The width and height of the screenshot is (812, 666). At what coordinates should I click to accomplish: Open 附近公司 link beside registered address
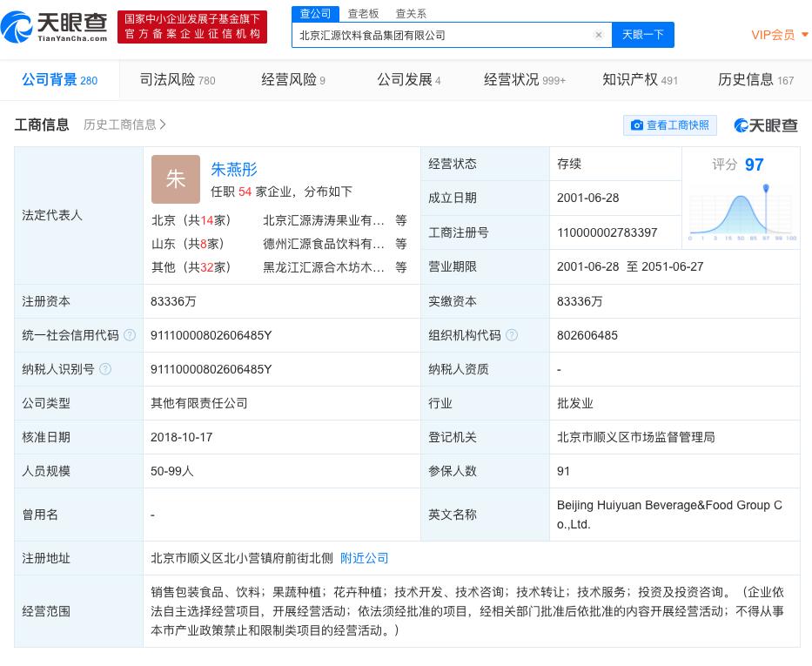click(x=364, y=558)
